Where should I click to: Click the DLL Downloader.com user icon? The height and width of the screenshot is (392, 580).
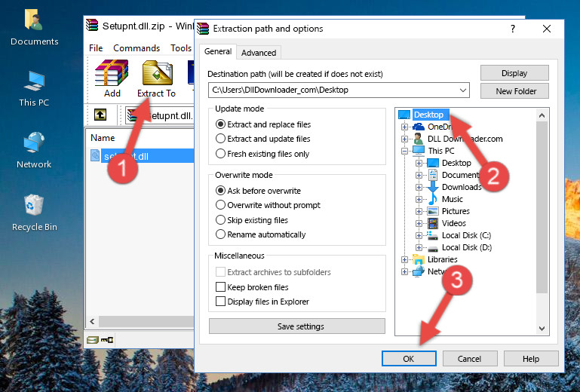(x=419, y=139)
